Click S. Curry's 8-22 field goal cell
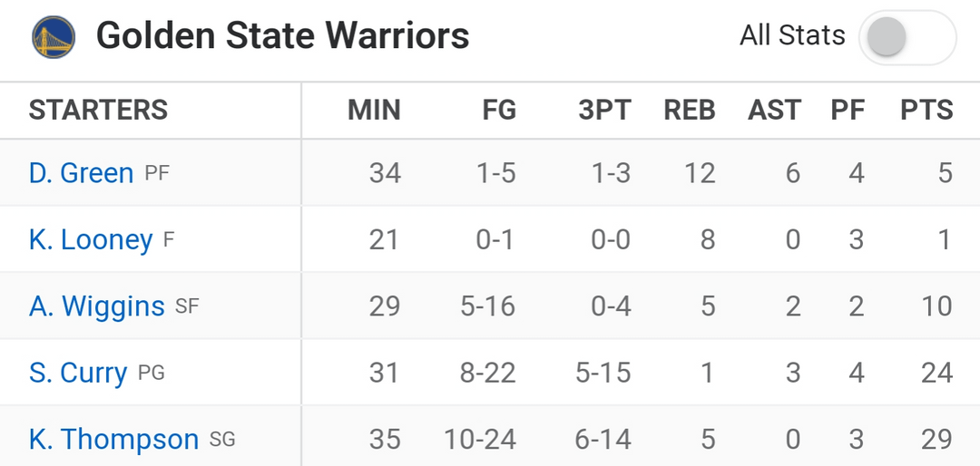Image resolution: width=980 pixels, height=466 pixels. tap(487, 373)
